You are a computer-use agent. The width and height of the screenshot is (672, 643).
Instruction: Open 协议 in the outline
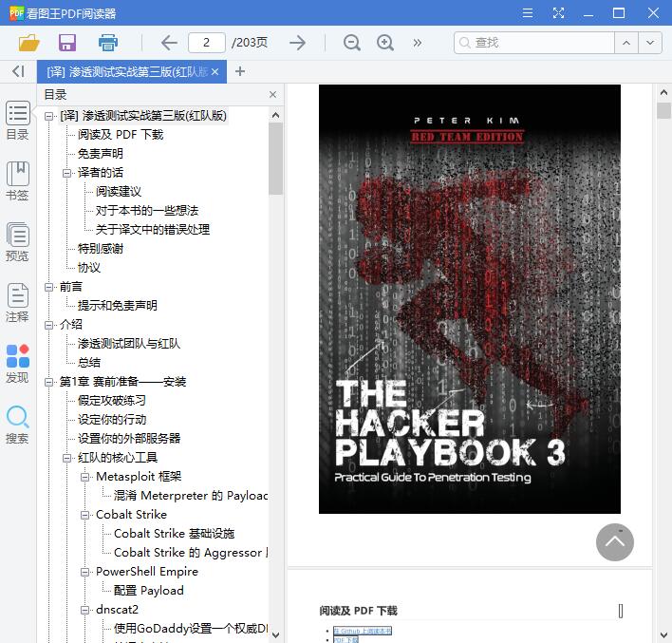pyautogui.click(x=88, y=268)
